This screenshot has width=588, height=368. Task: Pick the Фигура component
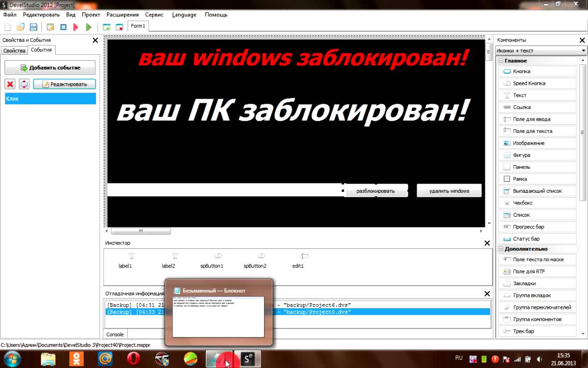click(537, 155)
